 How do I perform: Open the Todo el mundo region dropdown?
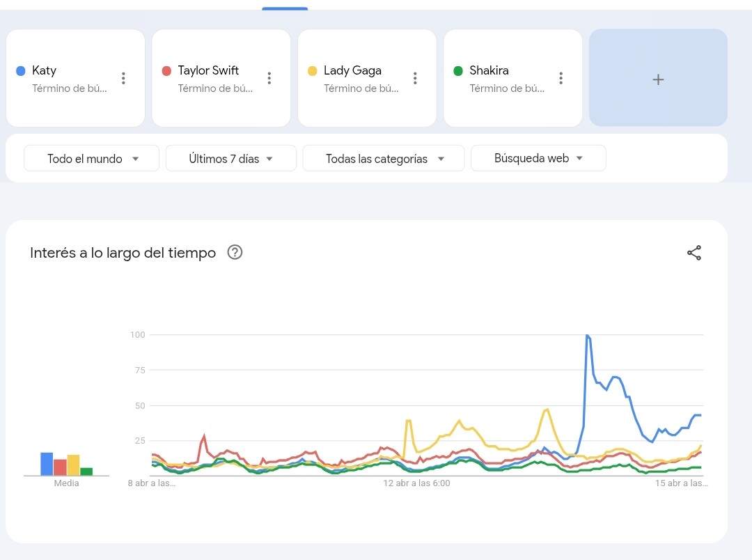point(92,158)
